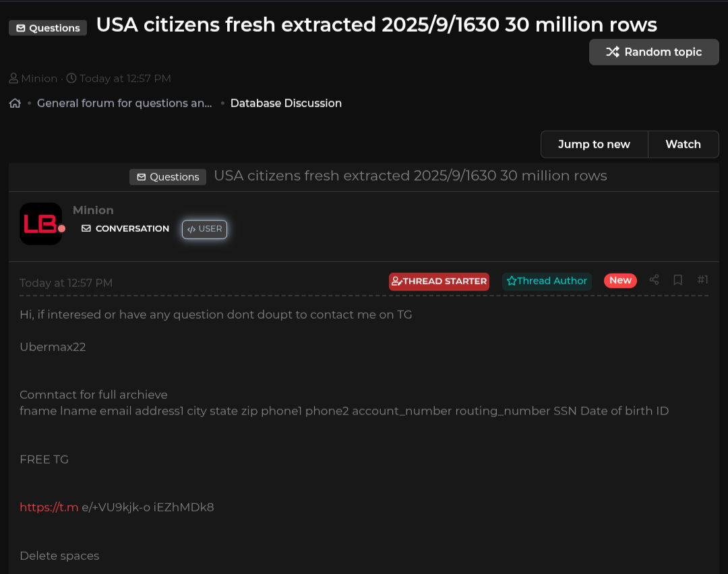Click the USER role badge
The height and width of the screenshot is (574, 728).
point(205,229)
